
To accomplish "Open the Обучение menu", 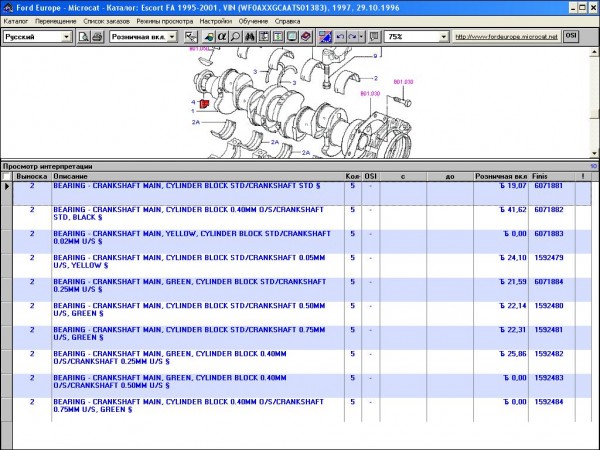I will pyautogui.click(x=253, y=21).
